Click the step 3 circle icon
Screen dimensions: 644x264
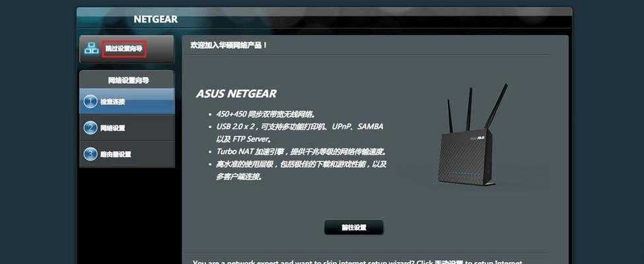coord(90,154)
